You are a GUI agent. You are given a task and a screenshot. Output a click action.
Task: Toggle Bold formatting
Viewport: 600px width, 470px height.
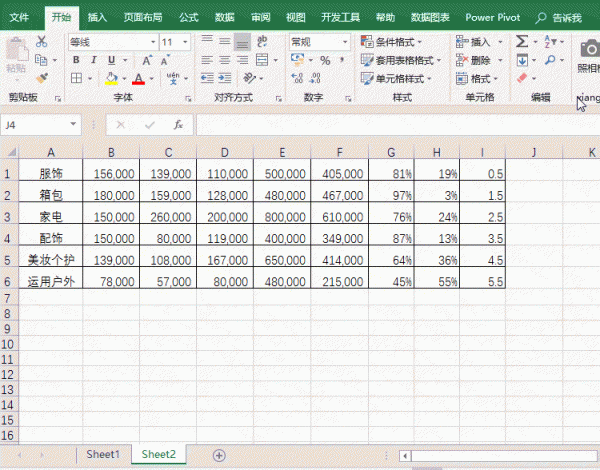click(76, 60)
